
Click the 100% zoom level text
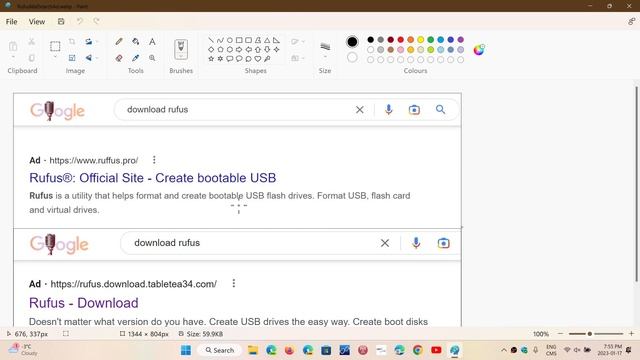pos(541,334)
